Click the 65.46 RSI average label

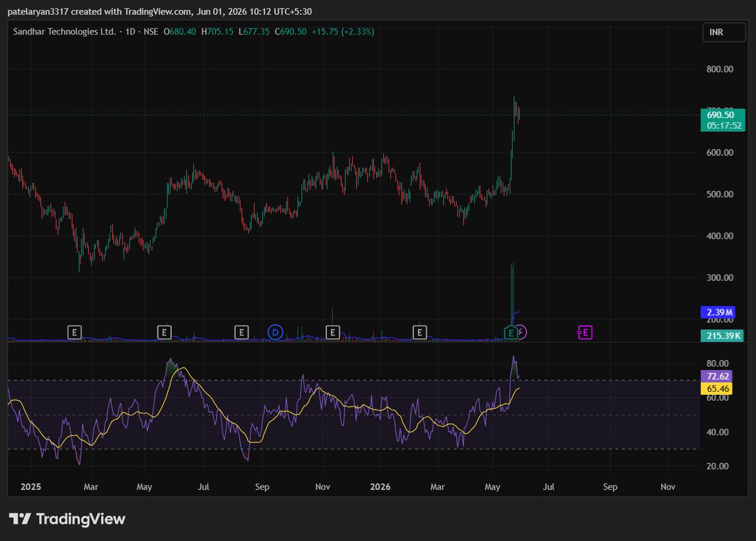click(718, 389)
